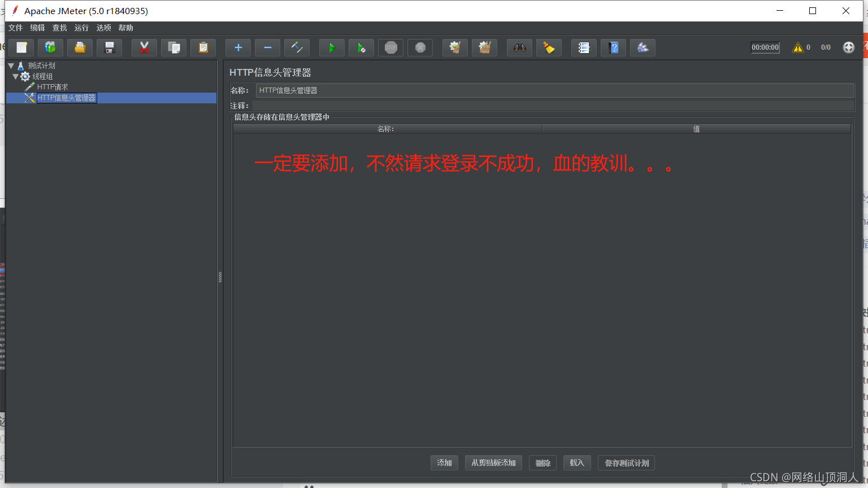Save the test plan with floppy icon

pos(110,47)
